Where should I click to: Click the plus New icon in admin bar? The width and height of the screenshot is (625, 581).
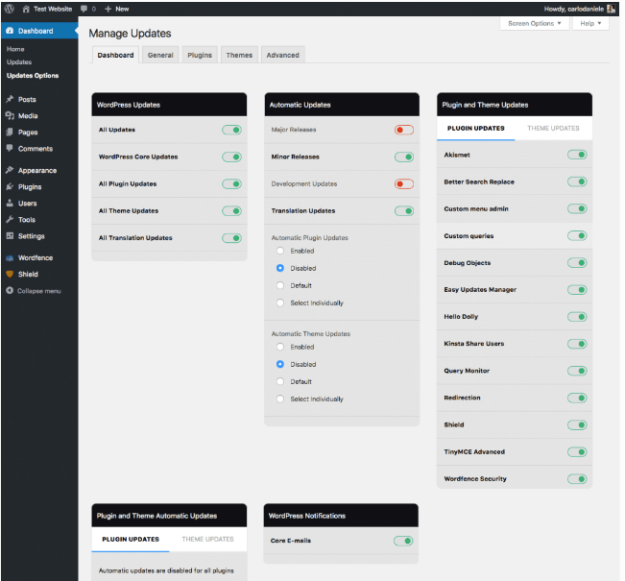click(108, 9)
